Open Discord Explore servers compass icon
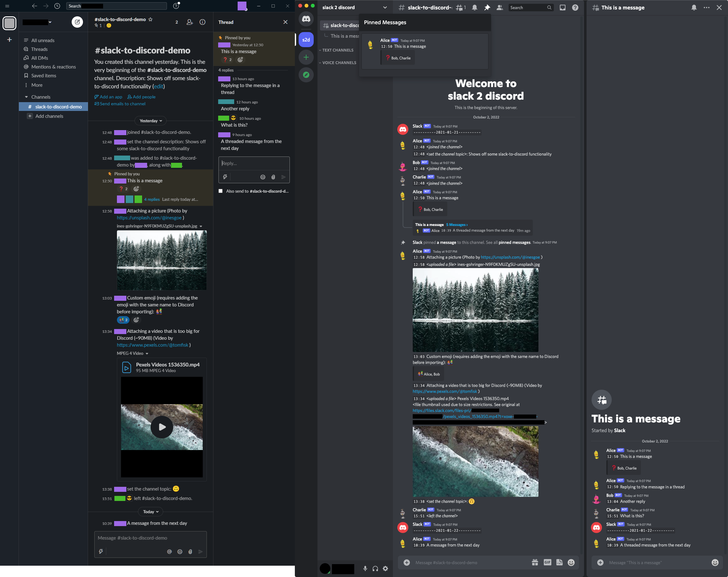Screen dimensions: 728x577 (x=306, y=74)
